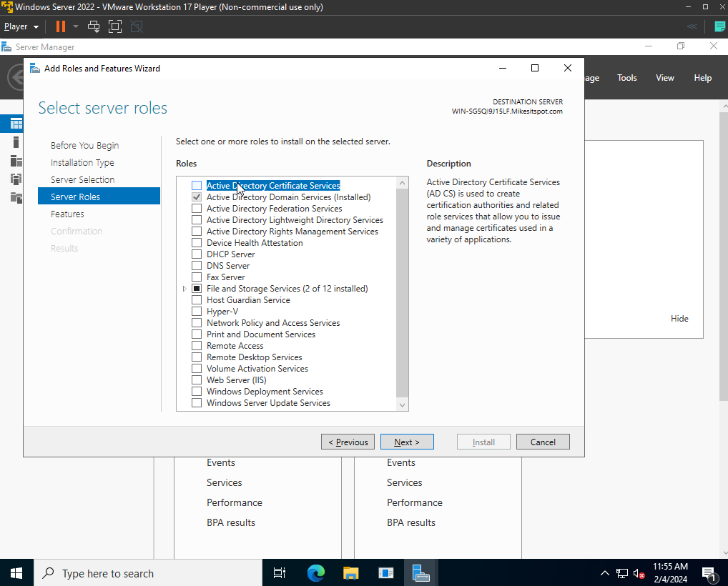Screen dimensions: 728x586
Task: Click the roles list scrollbar thumb
Action: click(x=402, y=292)
